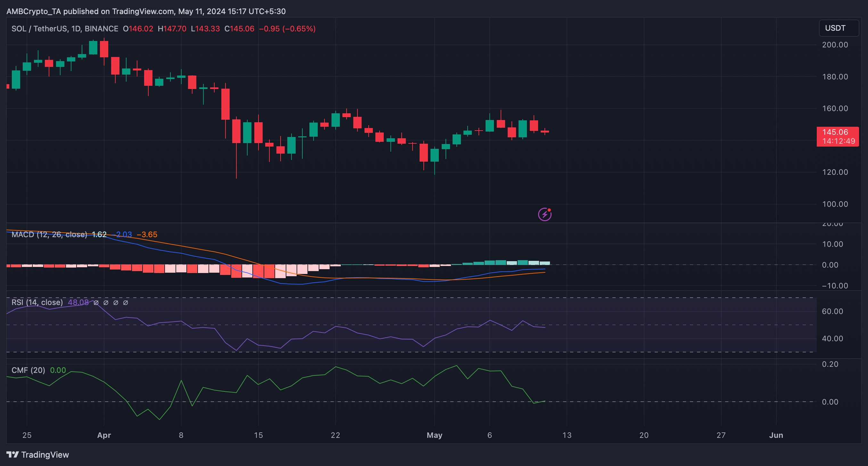The height and width of the screenshot is (466, 868).
Task: Click the blue MACD line value −2.03
Action: pos(123,234)
